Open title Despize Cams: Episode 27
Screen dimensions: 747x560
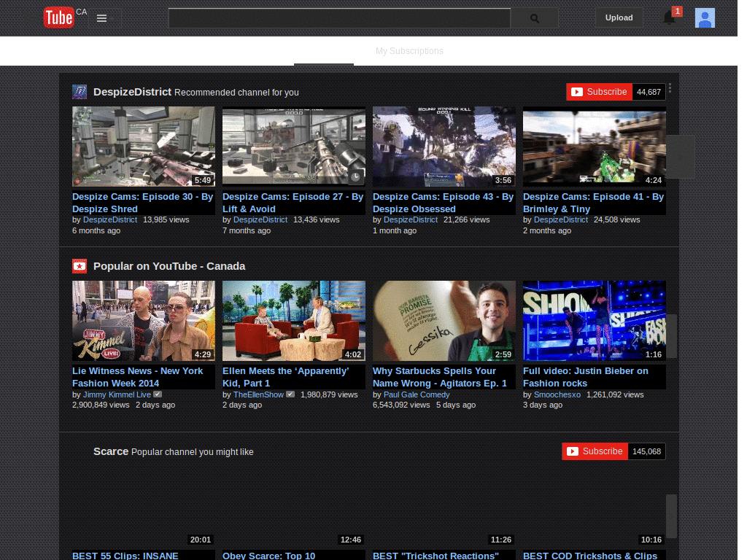(293, 203)
